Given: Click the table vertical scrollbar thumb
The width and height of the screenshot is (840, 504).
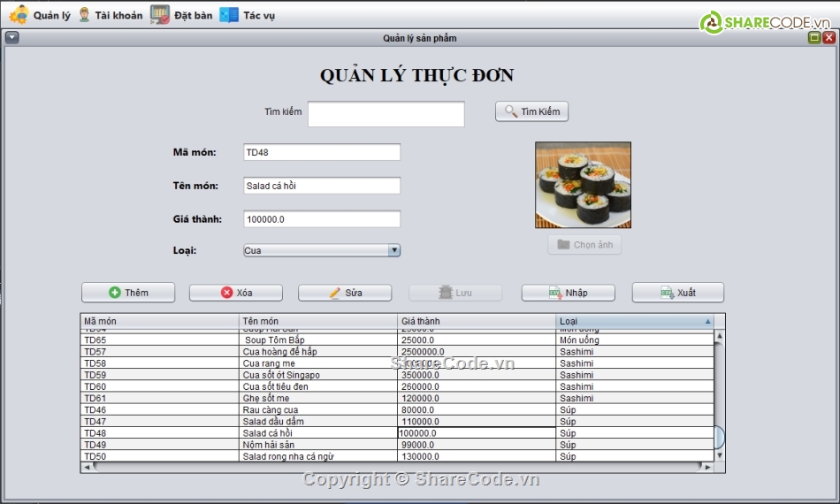Looking at the screenshot, I should pyautogui.click(x=720, y=437).
